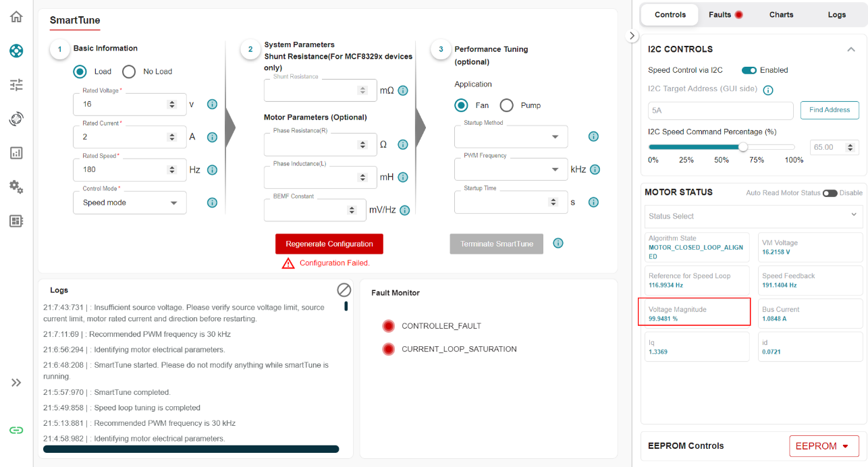Collapse right panel with arrow button
The image size is (868, 467).
coord(632,35)
